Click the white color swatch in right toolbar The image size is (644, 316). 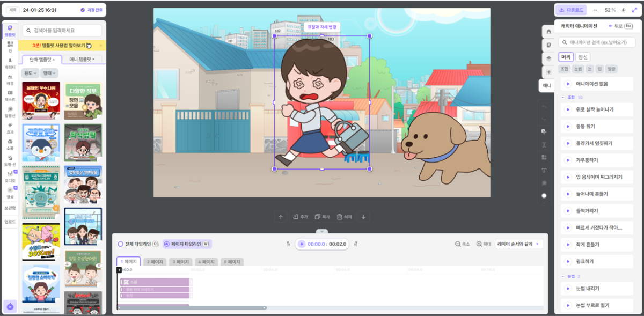(544, 196)
